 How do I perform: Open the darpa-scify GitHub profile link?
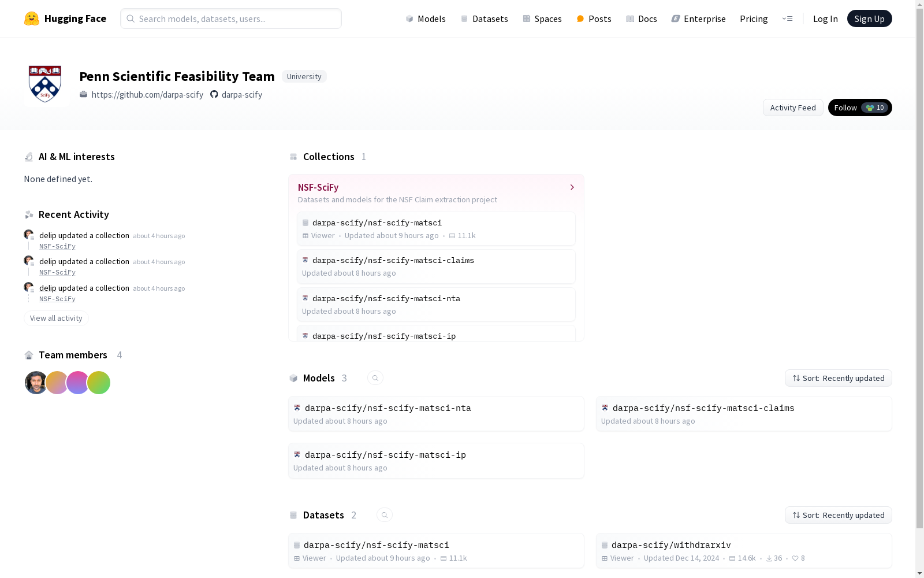coord(242,94)
